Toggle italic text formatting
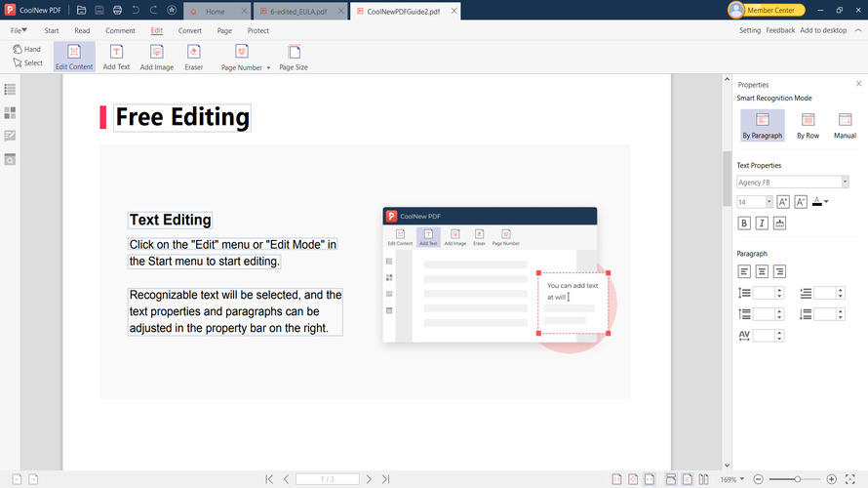The width and height of the screenshot is (868, 488). click(x=762, y=224)
